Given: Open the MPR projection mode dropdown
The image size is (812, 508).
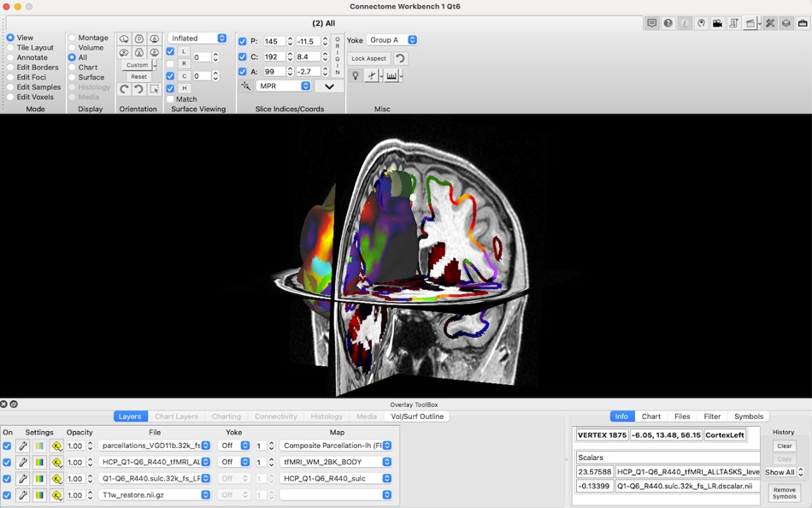Looking at the screenshot, I should click(x=282, y=85).
